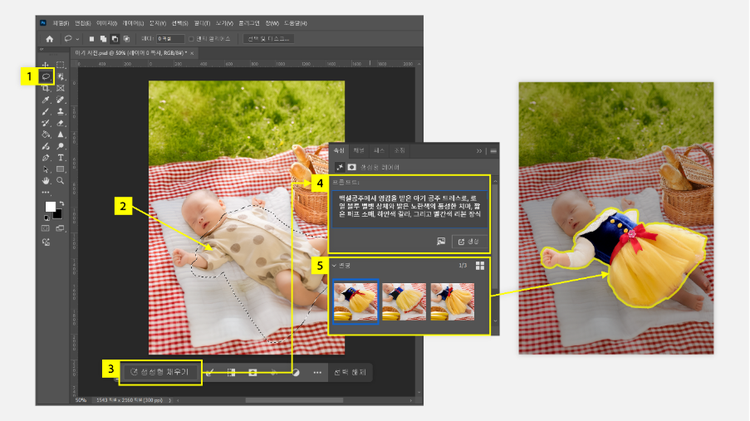
Task: Select the Frame tool
Action: [60, 89]
